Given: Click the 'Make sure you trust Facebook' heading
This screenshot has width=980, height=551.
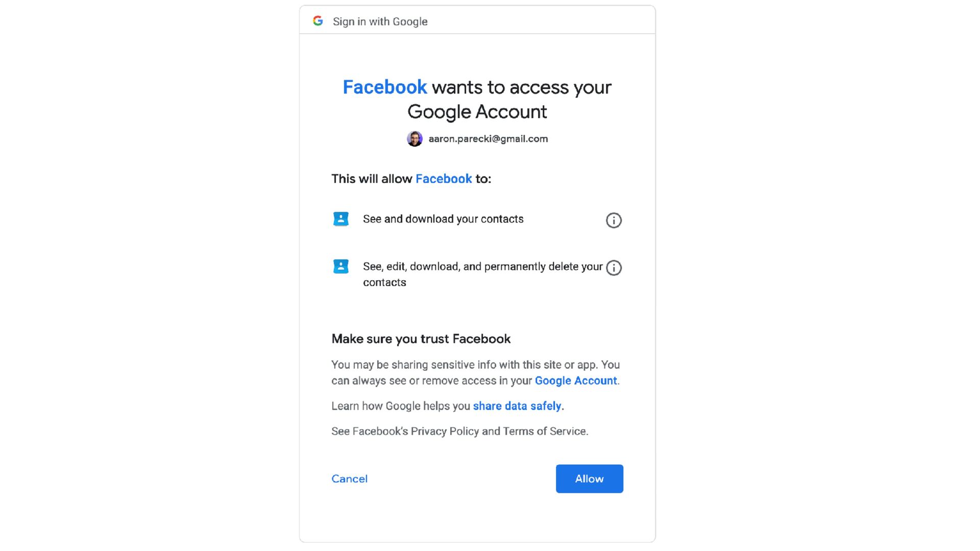Looking at the screenshot, I should pos(421,339).
